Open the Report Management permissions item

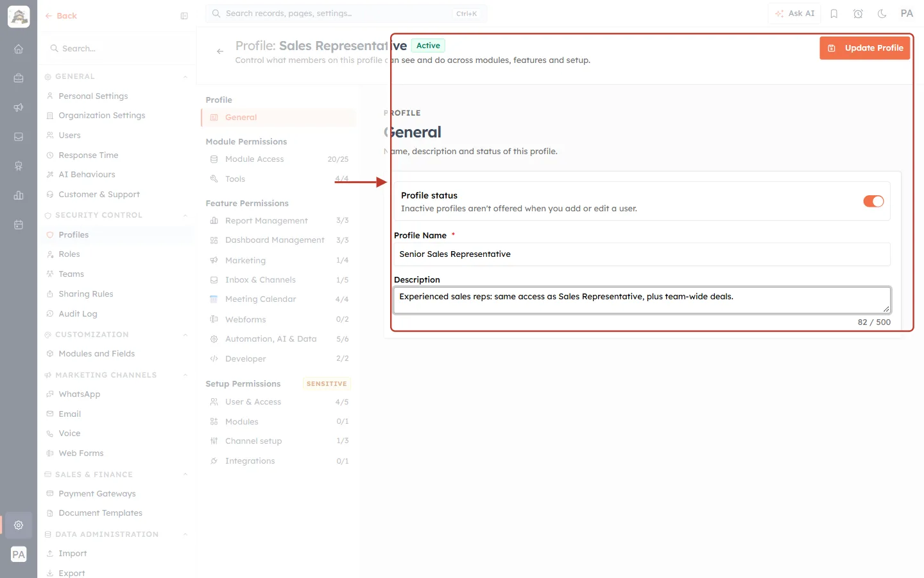point(279,221)
